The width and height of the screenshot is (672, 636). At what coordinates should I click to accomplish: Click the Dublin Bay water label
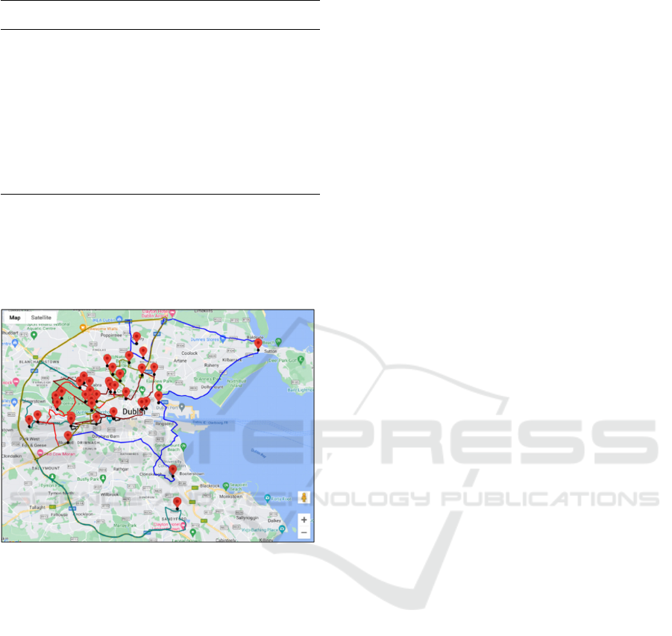click(258, 453)
